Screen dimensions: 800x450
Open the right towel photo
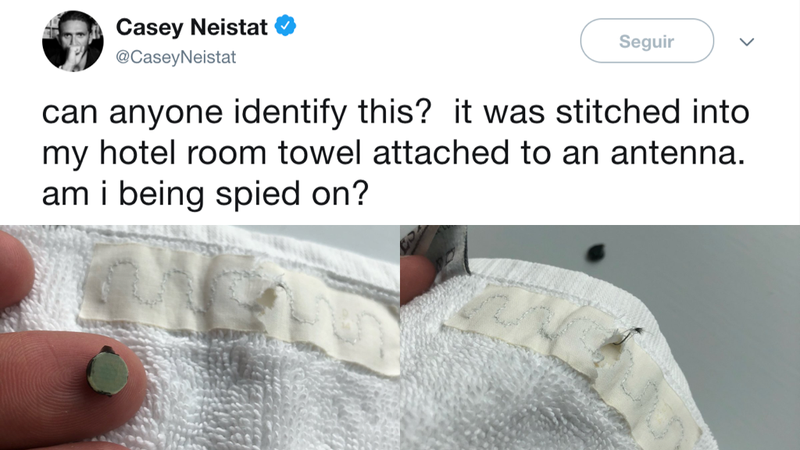point(600,337)
